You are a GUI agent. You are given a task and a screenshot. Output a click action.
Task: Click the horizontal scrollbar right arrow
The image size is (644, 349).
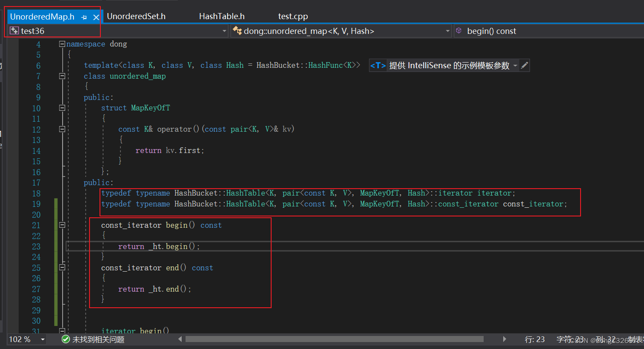pyautogui.click(x=505, y=339)
